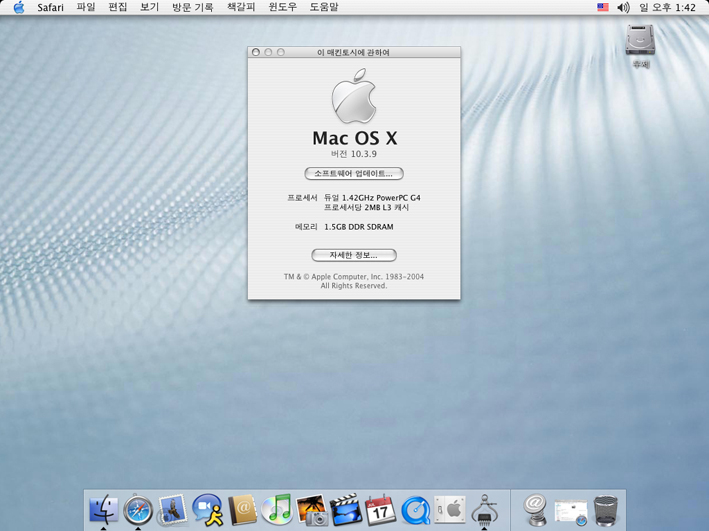Open iPhoto in the Dock
The image size is (709, 531).
(x=311, y=510)
